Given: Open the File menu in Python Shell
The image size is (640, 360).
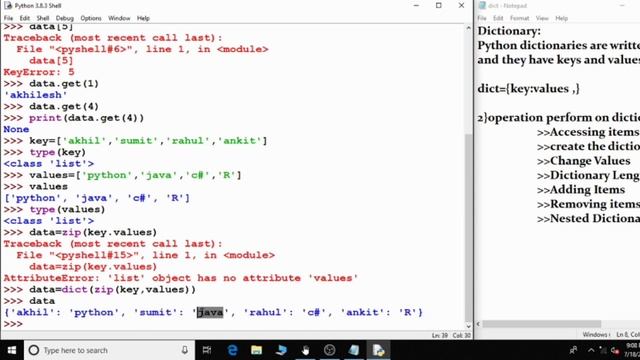Looking at the screenshot, I should pyautogui.click(x=8, y=18).
